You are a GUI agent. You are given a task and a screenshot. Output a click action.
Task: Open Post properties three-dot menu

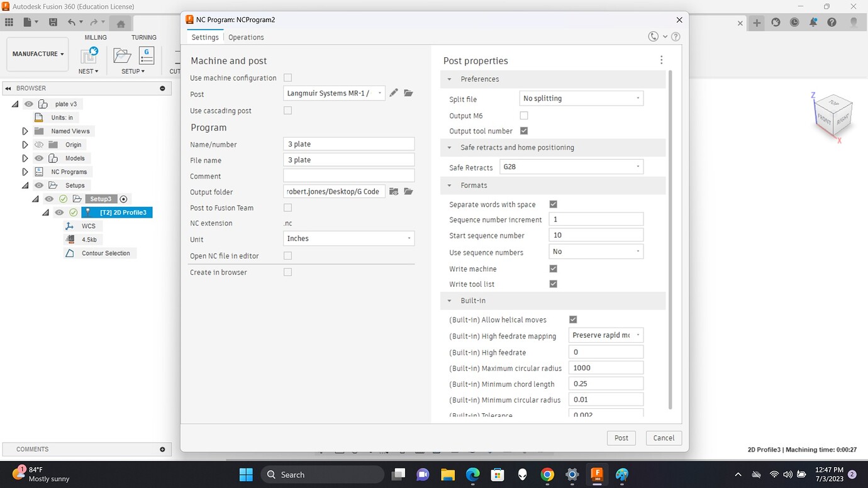tap(661, 60)
